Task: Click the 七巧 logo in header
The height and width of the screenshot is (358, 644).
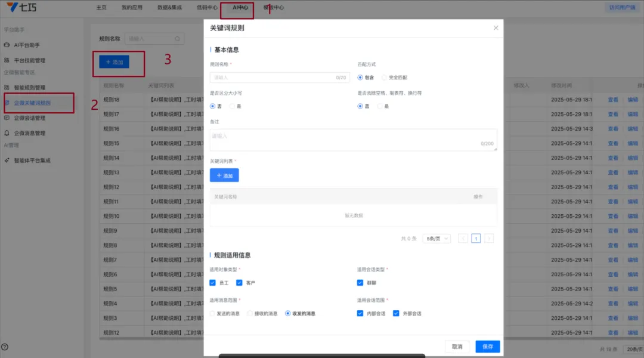Action: (x=20, y=8)
